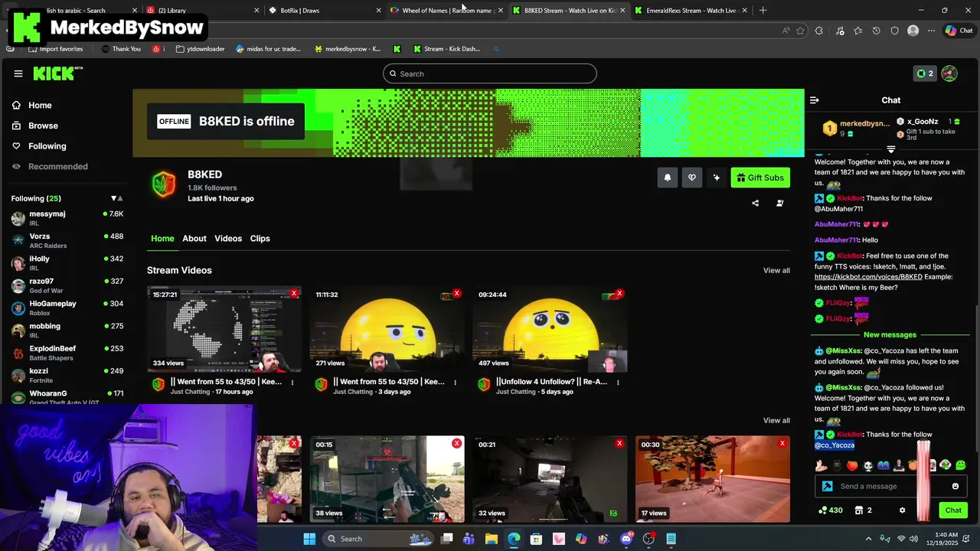
Task: Click the Copilot Chat button in Edge toolbar
Action: point(959,31)
